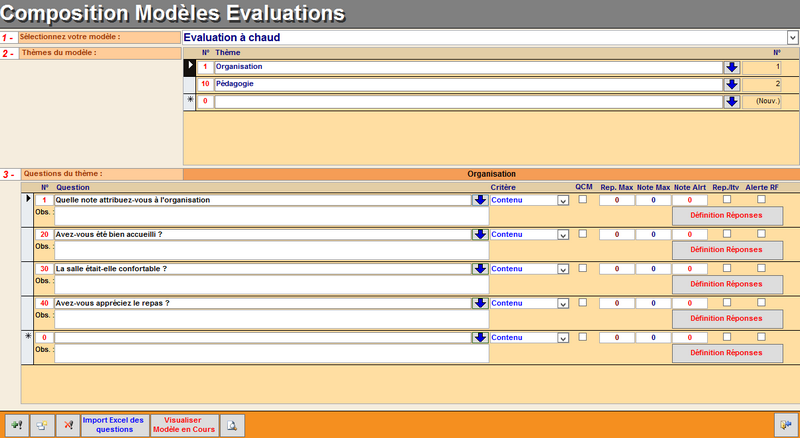Click the blue arrow beside Organisation theme
The height and width of the screenshot is (438, 800).
click(731, 67)
